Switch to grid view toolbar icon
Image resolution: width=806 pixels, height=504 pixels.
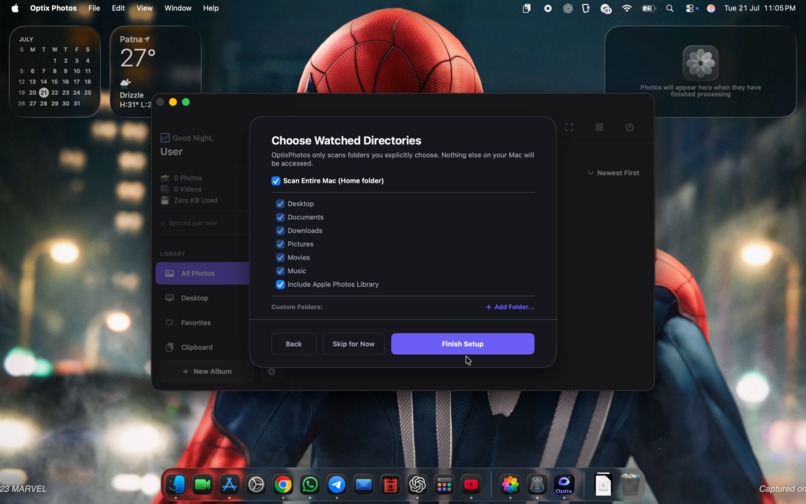tap(599, 128)
